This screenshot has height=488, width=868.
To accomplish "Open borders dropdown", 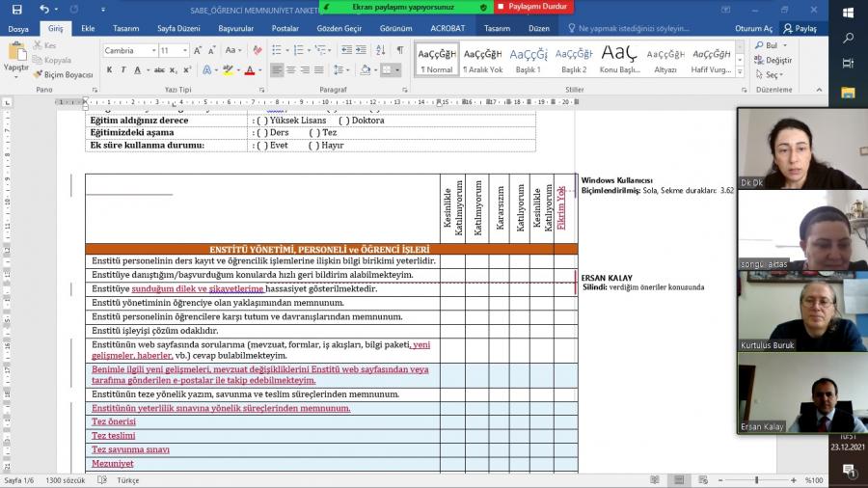I will [x=397, y=69].
